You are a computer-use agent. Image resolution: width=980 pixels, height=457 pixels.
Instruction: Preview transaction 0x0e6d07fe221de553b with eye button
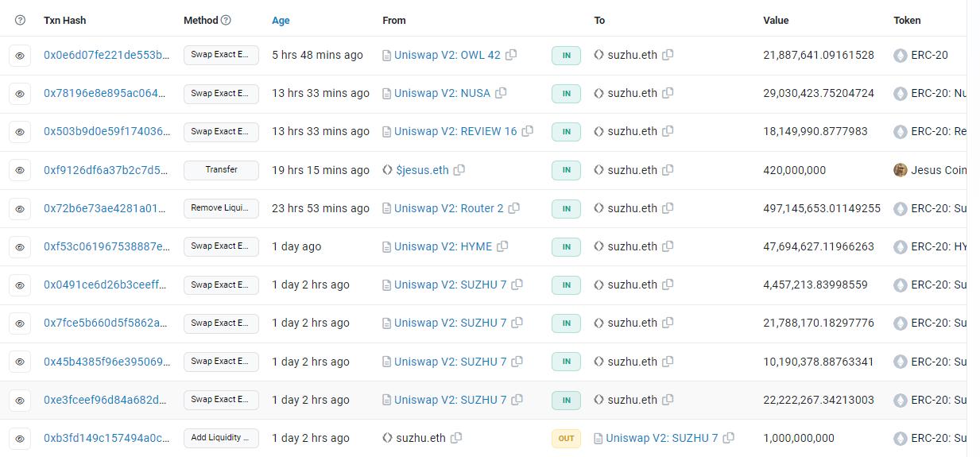tap(20, 55)
